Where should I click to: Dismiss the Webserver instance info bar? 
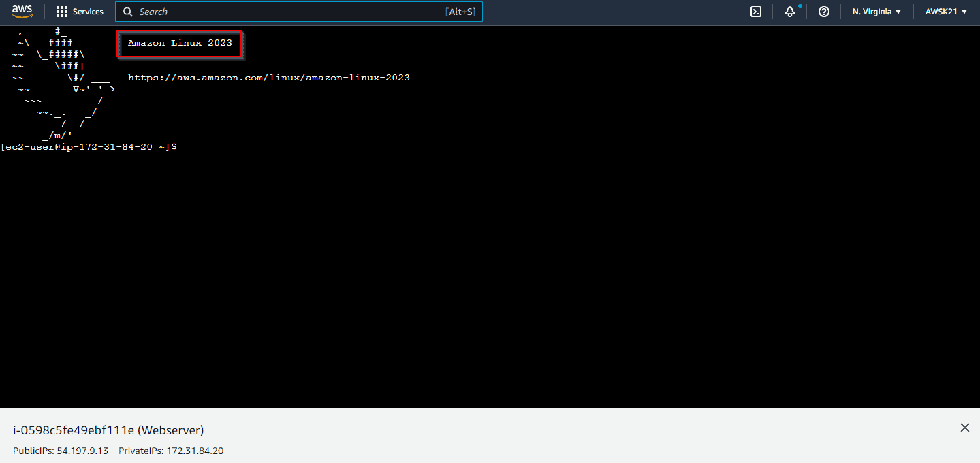964,428
